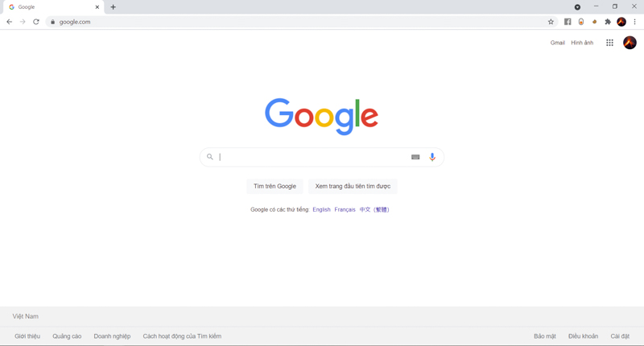
Task: Click the Chrome profile avatar in toolbar
Action: [x=621, y=22]
